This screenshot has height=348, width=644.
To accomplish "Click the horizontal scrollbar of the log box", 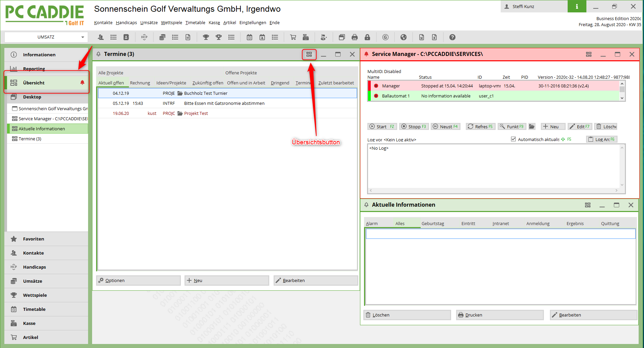I will coord(494,190).
